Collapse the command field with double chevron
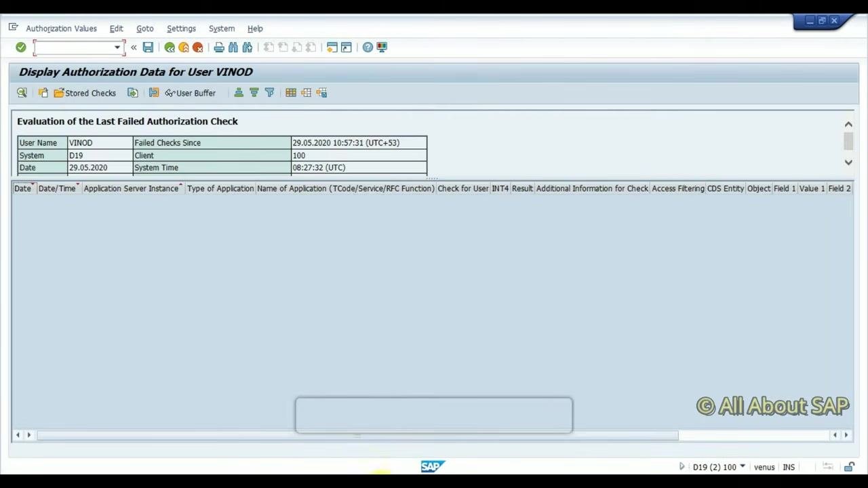 134,47
